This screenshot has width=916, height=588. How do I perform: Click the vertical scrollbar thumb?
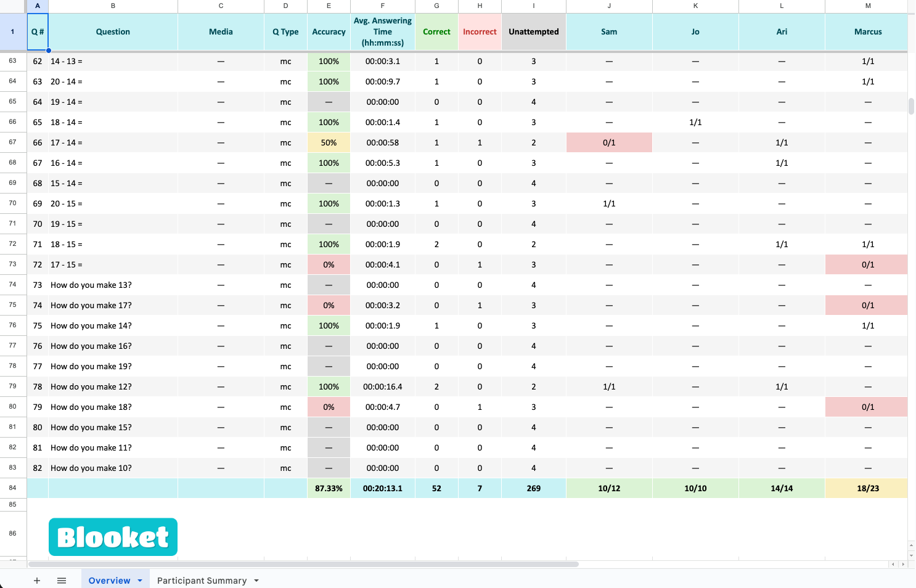point(911,106)
